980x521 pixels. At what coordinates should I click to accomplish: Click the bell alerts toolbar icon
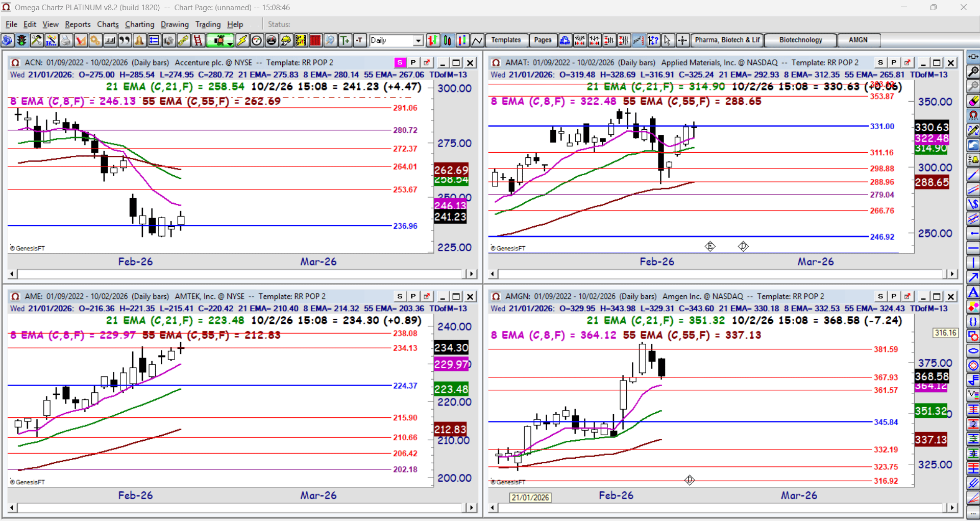[x=139, y=40]
